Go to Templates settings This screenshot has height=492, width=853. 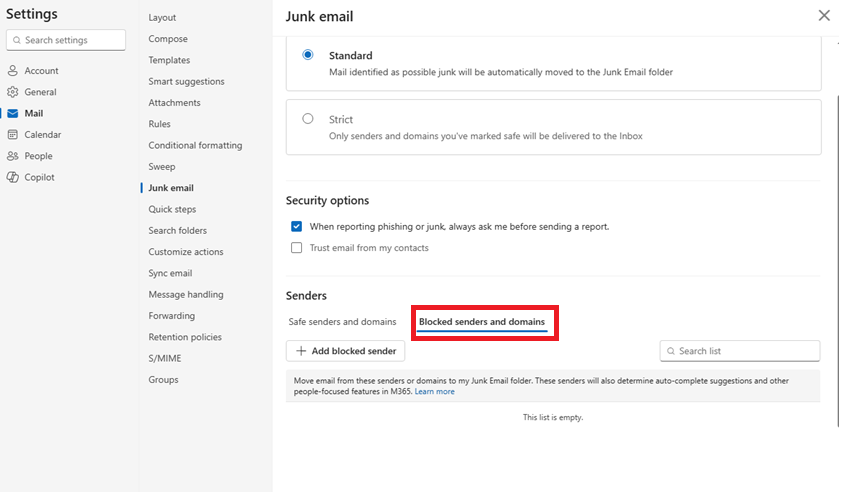(x=169, y=60)
